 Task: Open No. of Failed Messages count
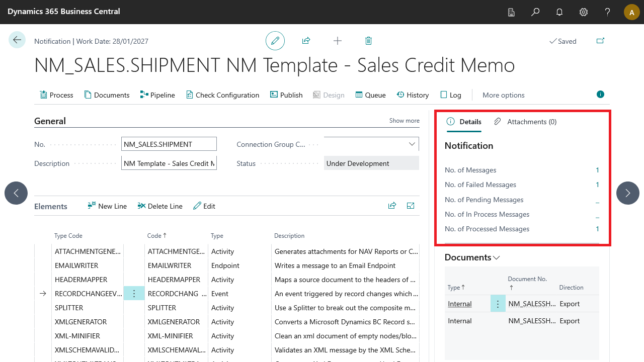[x=598, y=185]
